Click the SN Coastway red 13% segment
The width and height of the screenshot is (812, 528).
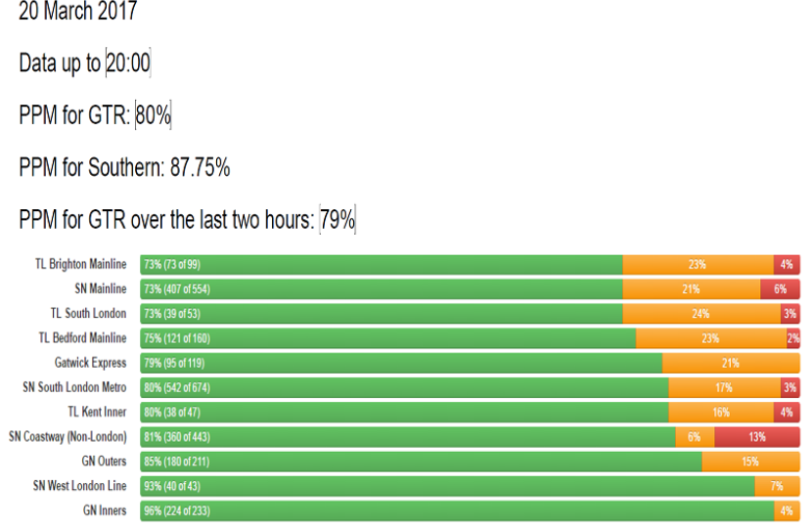click(757, 437)
